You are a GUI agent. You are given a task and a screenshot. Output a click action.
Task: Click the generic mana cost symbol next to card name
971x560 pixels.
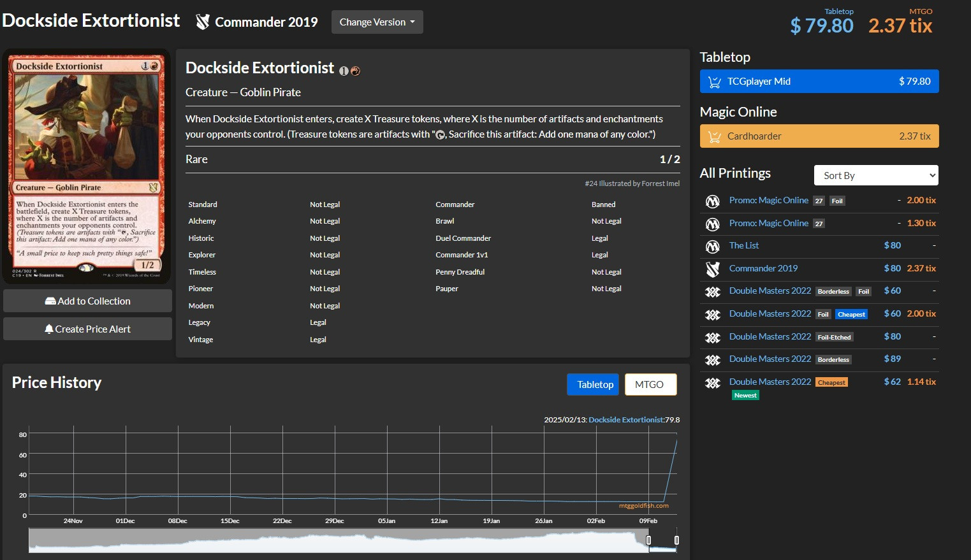click(x=344, y=71)
